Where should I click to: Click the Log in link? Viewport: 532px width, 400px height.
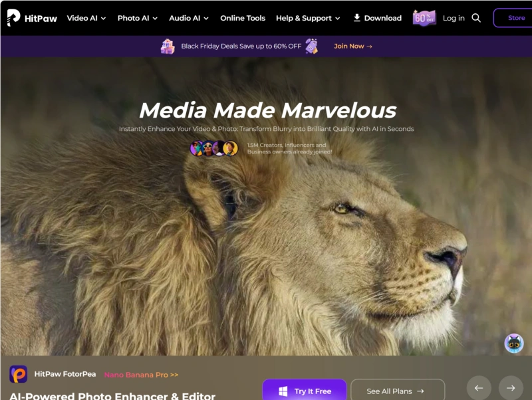(454, 18)
